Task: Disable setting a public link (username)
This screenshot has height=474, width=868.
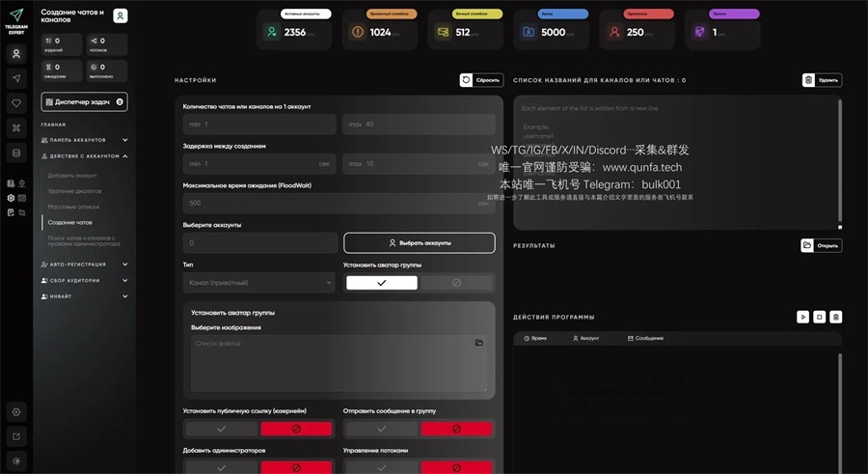Action: tap(296, 429)
